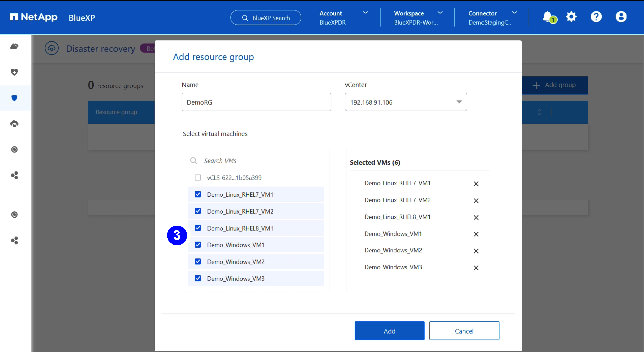Click the Cancel button
The image size is (644, 352).
[x=464, y=331]
